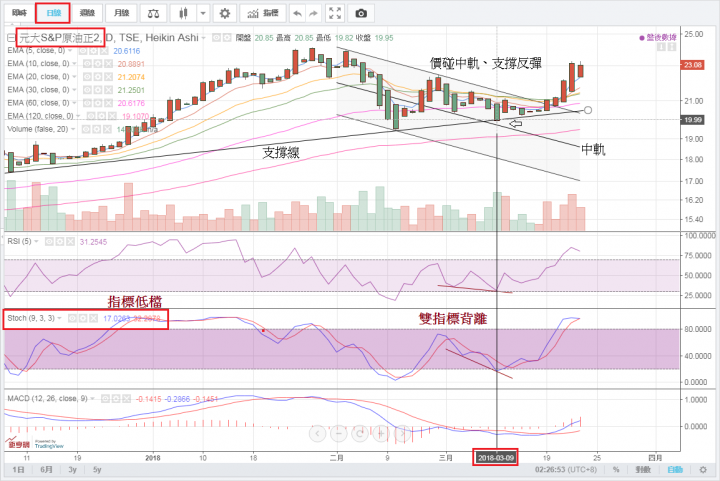
Task: Remove the EMA (10, close, 0) indicator
Action: [108, 64]
